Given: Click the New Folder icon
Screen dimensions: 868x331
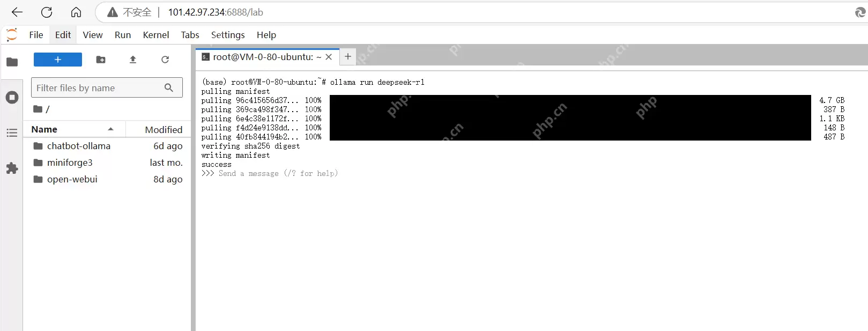Looking at the screenshot, I should [x=101, y=60].
